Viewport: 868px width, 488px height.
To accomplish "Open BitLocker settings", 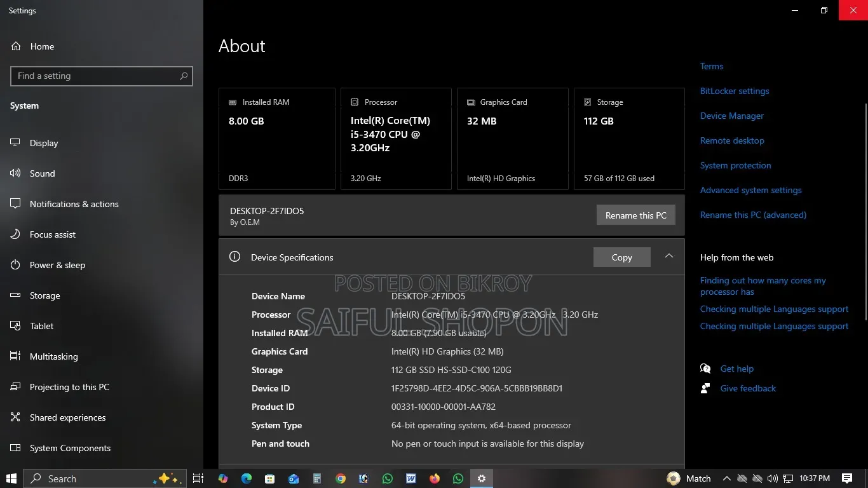I will click(x=735, y=91).
